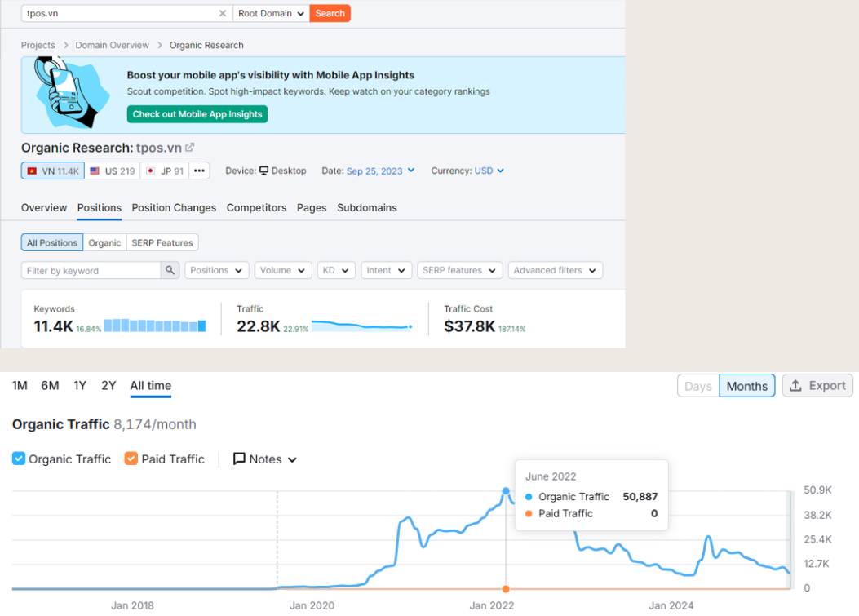Open more databases via three-dot button
The height and width of the screenshot is (616, 859).
tap(199, 171)
